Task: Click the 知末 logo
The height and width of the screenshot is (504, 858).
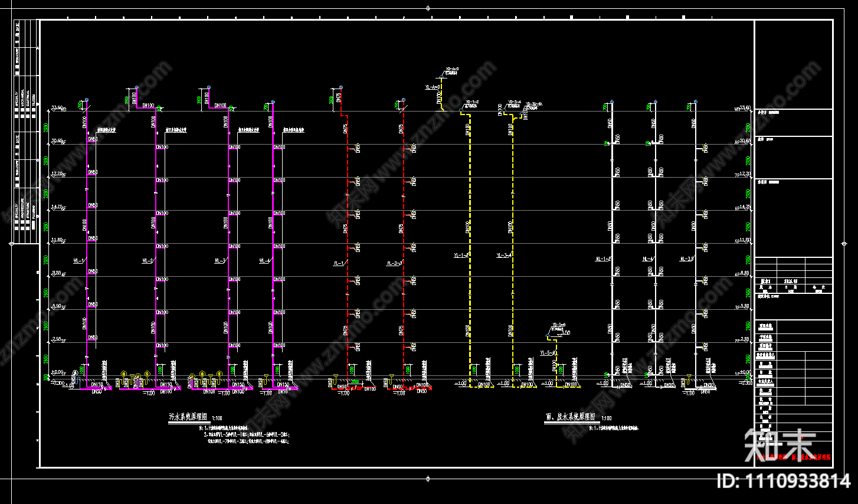Action: click(780, 446)
